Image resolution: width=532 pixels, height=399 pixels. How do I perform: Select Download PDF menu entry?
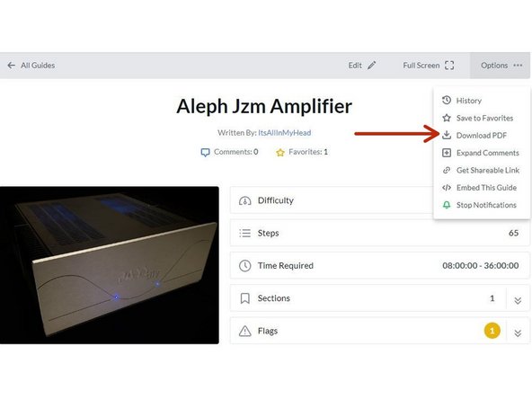click(x=474, y=136)
